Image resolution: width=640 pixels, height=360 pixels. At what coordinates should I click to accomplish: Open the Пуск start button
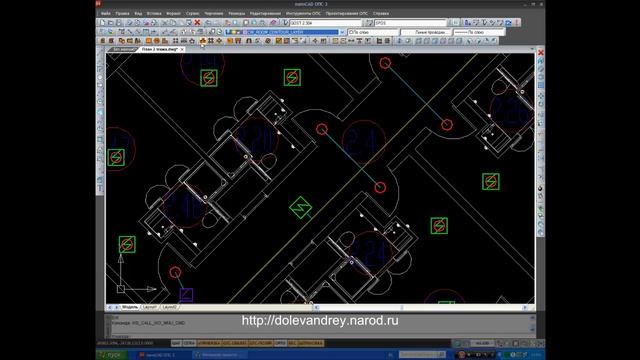tap(113, 355)
